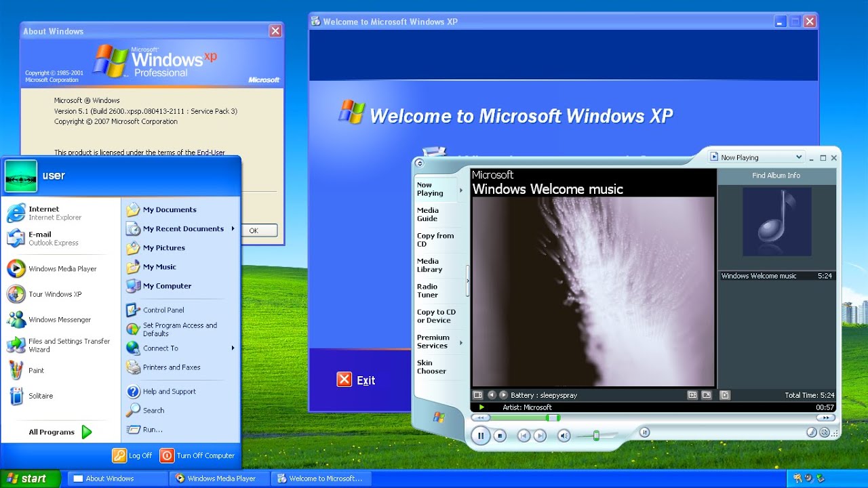The image size is (868, 488).
Task: Open Help and Support
Action: 180,391
